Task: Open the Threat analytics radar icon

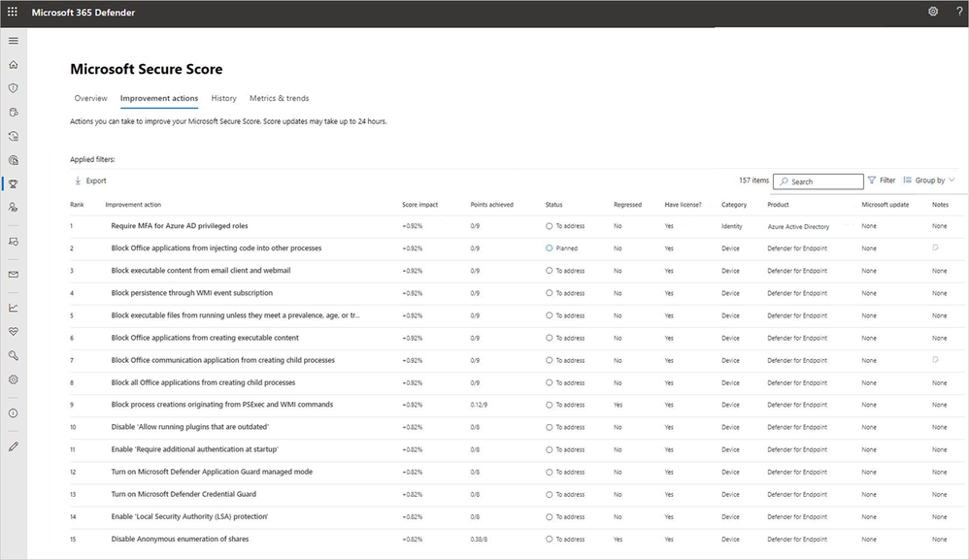Action: pos(13,160)
